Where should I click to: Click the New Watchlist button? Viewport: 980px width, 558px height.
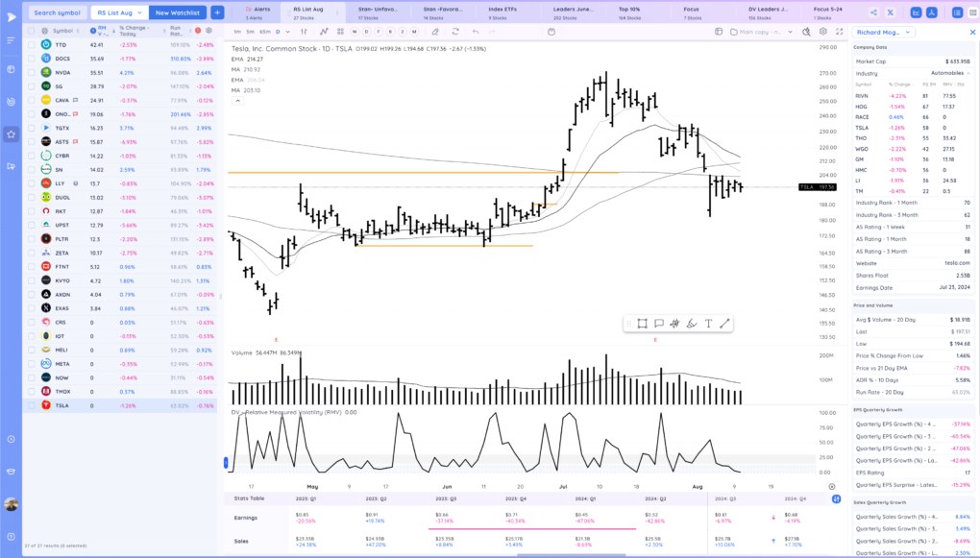pos(178,12)
